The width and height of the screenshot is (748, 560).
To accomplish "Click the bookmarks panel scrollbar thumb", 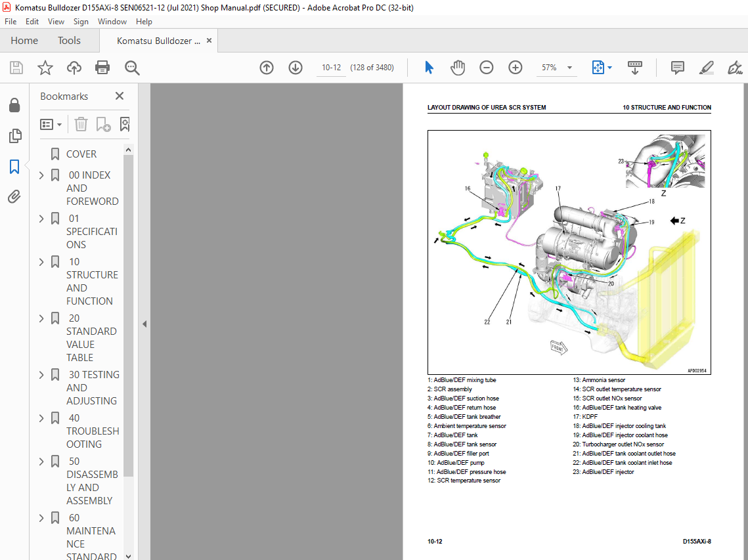I will point(128,315).
